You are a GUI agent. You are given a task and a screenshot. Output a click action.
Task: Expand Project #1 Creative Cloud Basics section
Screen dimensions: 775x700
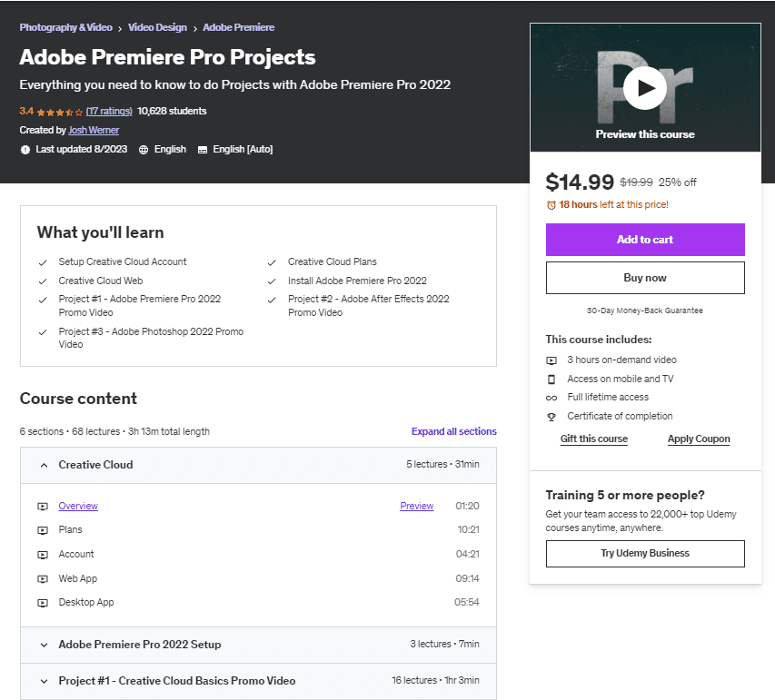point(44,681)
